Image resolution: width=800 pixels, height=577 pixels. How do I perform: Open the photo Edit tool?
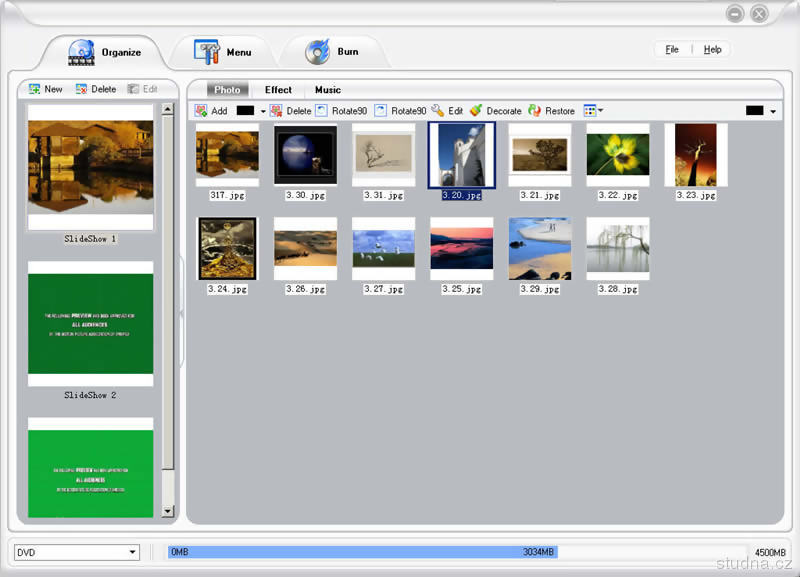(x=438, y=111)
